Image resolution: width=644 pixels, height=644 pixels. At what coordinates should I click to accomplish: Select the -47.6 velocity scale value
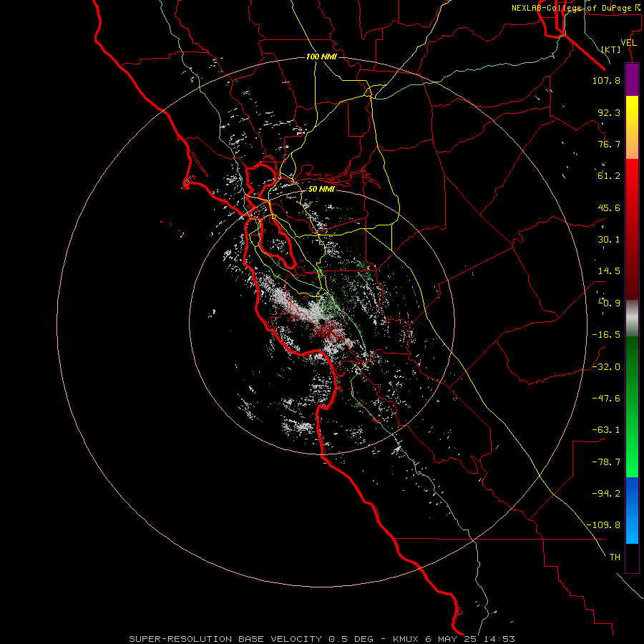(606, 399)
